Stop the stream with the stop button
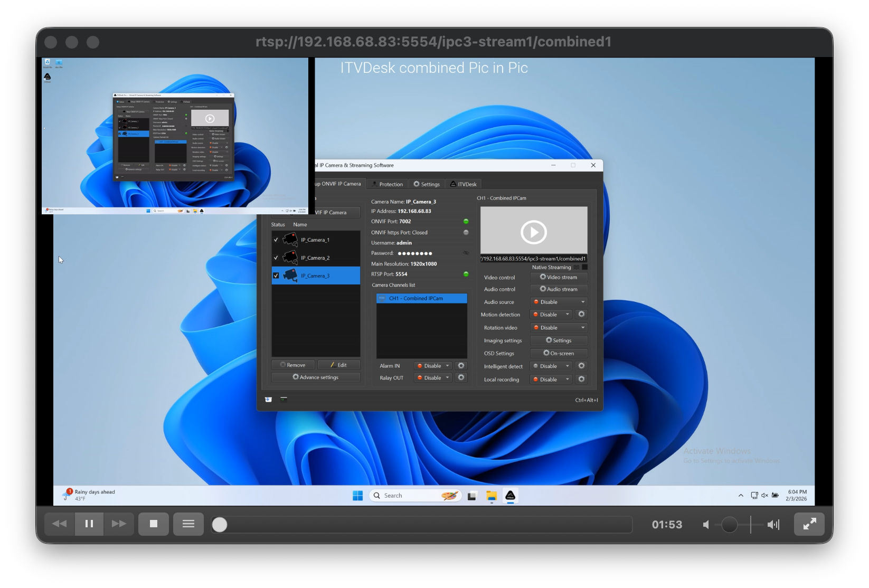869x588 pixels. (154, 524)
